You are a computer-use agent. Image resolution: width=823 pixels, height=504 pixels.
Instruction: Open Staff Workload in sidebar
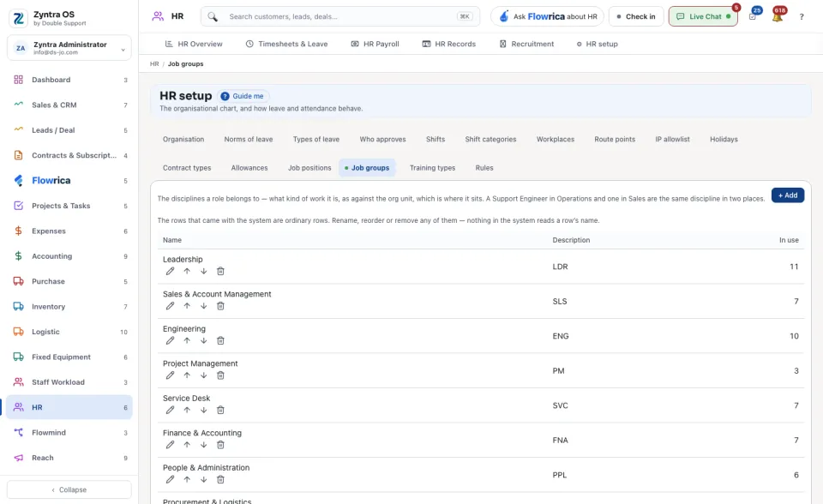click(x=69, y=382)
